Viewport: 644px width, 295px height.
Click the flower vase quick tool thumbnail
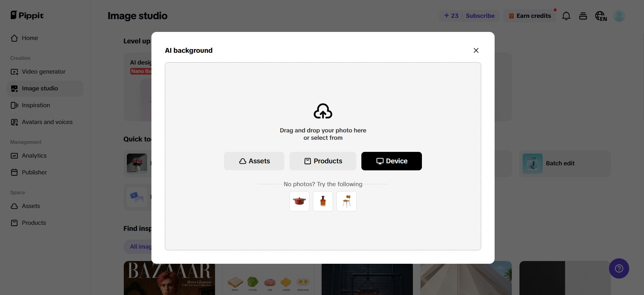137,163
